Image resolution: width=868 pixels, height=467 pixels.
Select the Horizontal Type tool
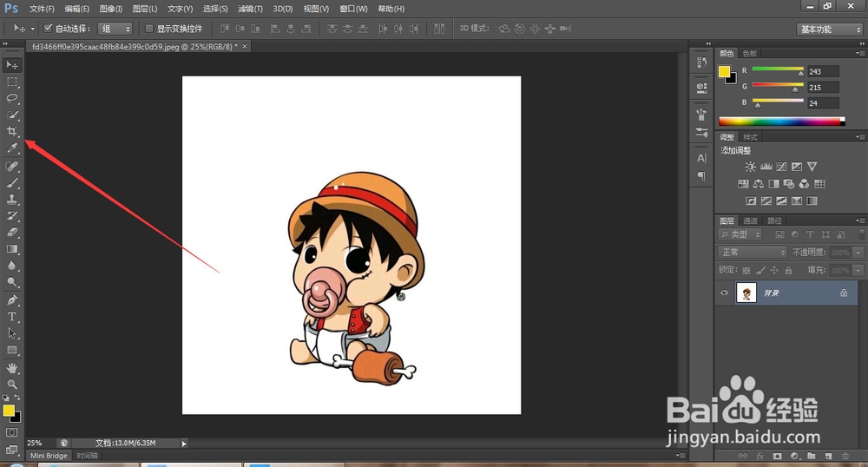[x=11, y=317]
